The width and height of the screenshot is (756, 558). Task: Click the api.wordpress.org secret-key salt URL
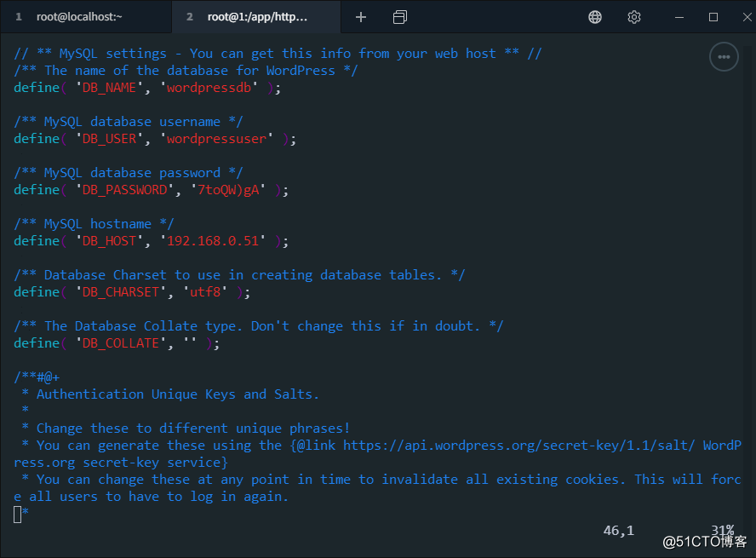click(x=518, y=446)
